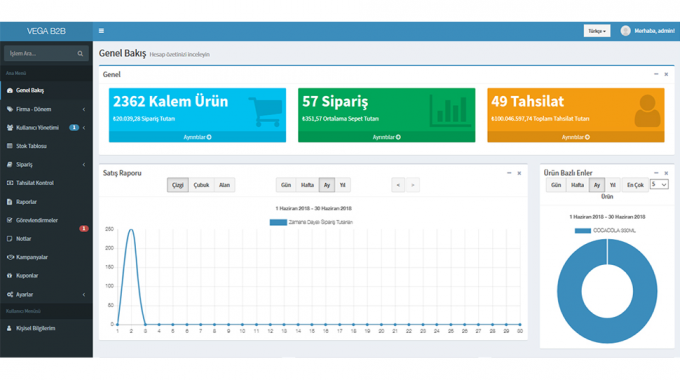Viewport: 680px width, 380px height.
Task: Click the Kampanyalar eye icon
Action: click(10, 257)
